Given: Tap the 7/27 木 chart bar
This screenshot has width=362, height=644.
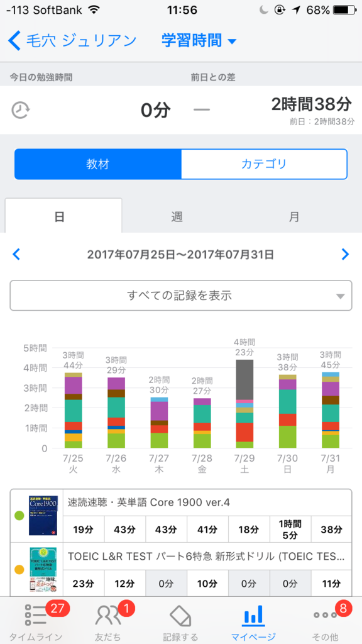Looking at the screenshot, I should (159, 423).
